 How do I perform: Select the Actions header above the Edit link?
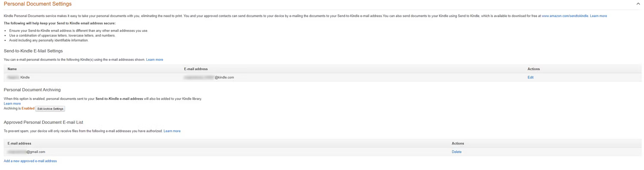tap(534, 69)
